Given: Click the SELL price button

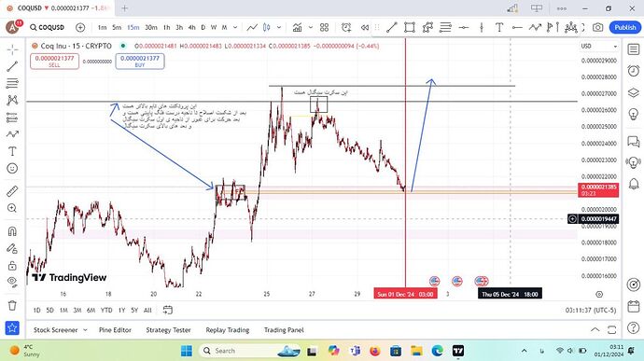Looking at the screenshot, I should coord(55,62).
